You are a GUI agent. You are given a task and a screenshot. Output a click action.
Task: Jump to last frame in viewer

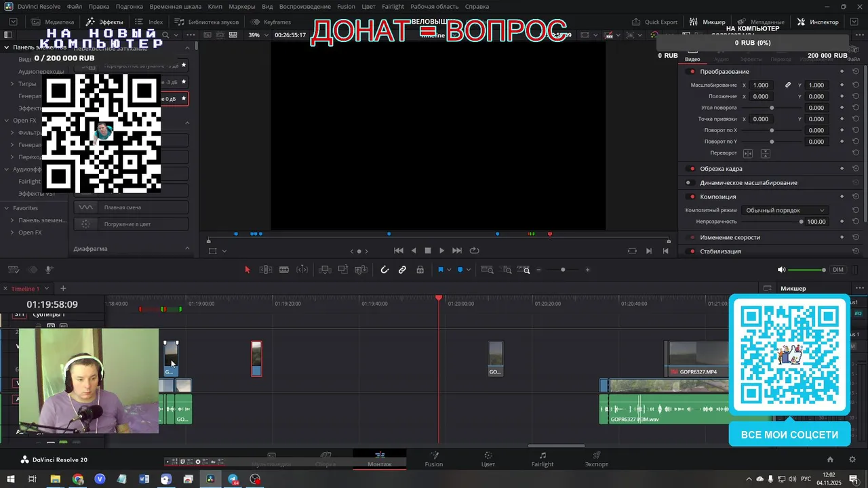pos(457,251)
